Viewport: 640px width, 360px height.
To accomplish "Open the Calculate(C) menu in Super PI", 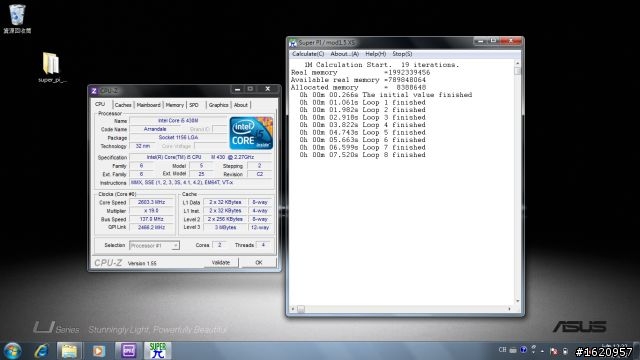I will tap(308, 54).
